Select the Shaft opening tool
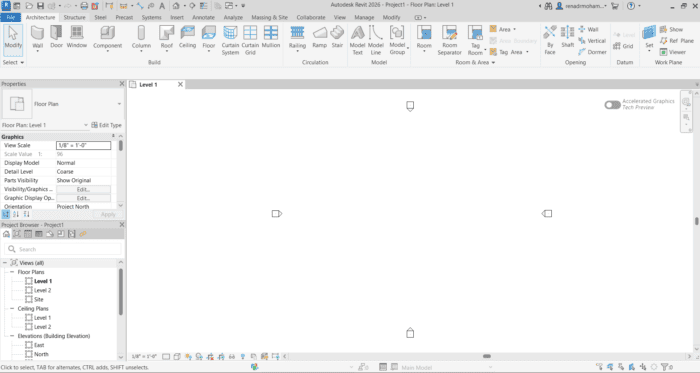Image resolution: width=700 pixels, height=373 pixels. (x=567, y=37)
